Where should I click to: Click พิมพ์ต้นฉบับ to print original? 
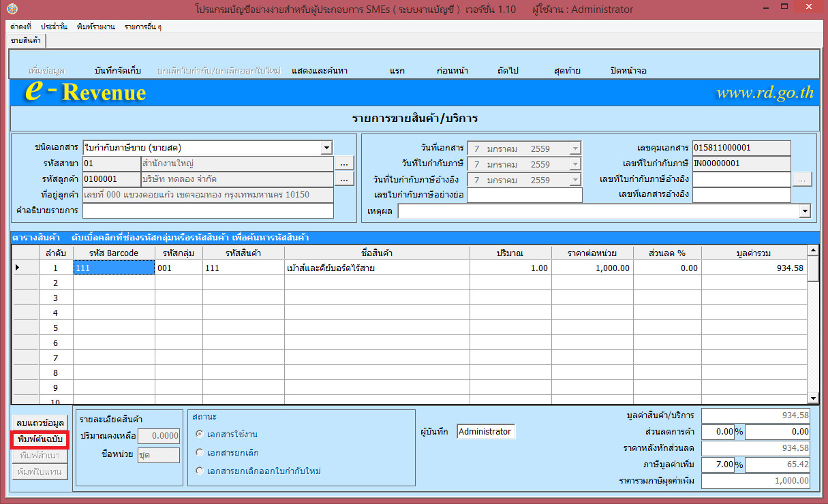[40, 439]
